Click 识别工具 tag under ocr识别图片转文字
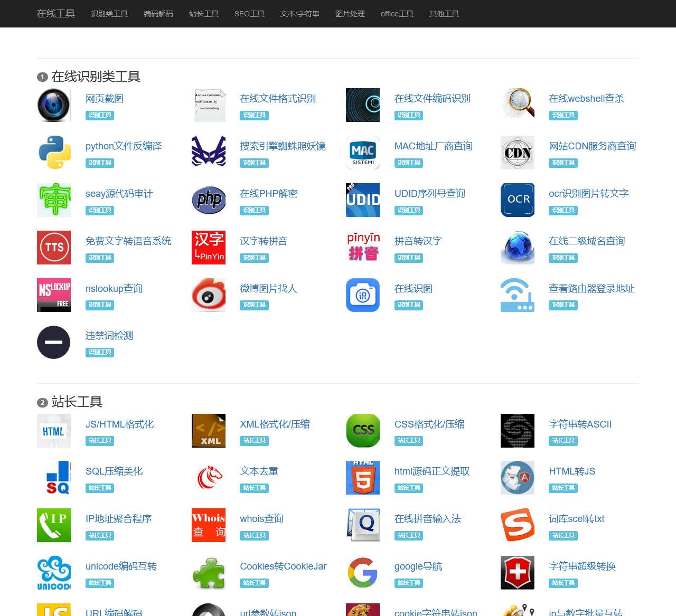676x616 pixels. coord(564,211)
